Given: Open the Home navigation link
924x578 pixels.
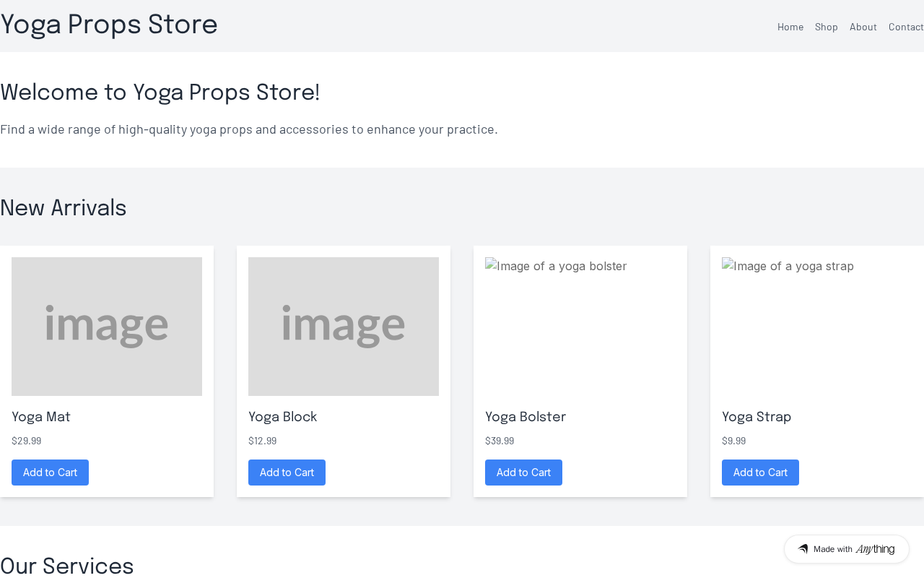Looking at the screenshot, I should pyautogui.click(x=790, y=27).
